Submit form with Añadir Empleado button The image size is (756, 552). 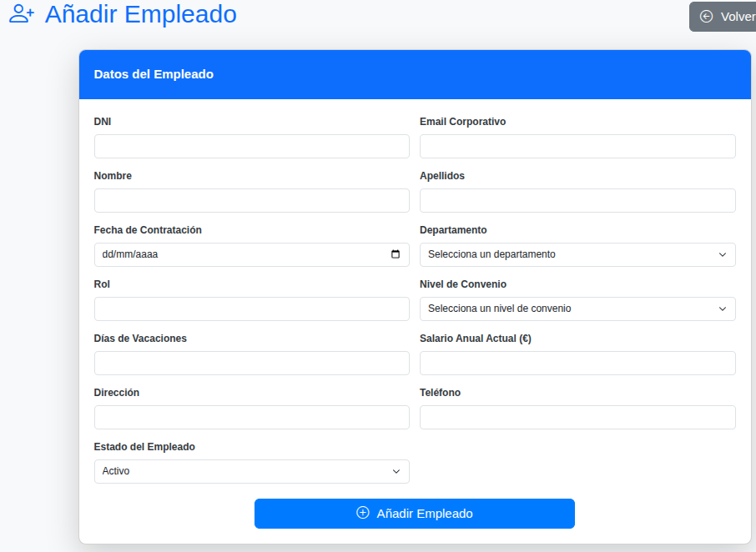pos(414,514)
